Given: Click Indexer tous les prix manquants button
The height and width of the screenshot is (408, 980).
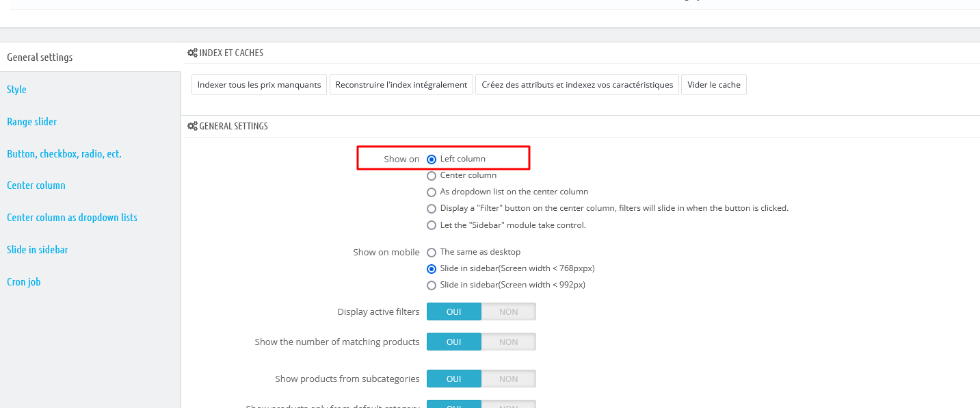Looking at the screenshot, I should tap(259, 85).
